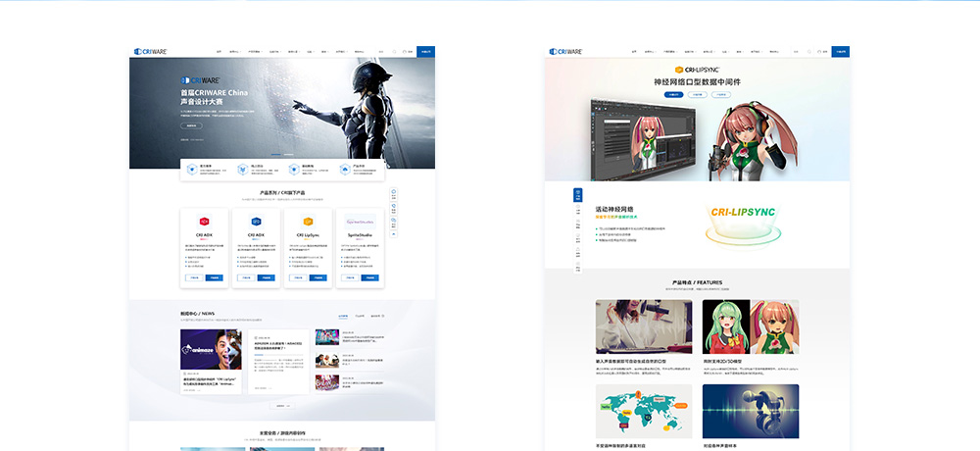Select the active underlined tab in NEWS section
This screenshot has width=980, height=451.
click(x=344, y=317)
